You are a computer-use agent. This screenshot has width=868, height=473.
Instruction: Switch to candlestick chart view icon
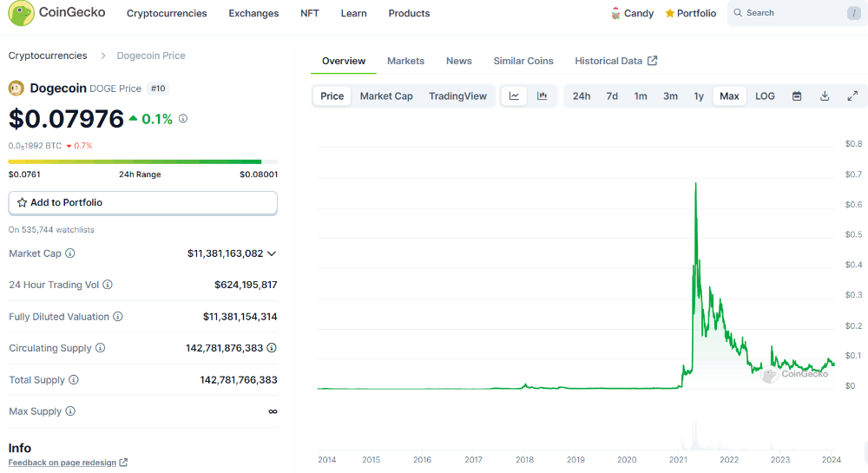(x=542, y=96)
